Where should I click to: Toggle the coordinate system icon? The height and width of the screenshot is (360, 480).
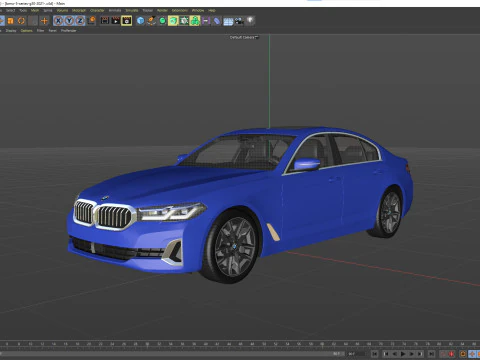(x=91, y=21)
